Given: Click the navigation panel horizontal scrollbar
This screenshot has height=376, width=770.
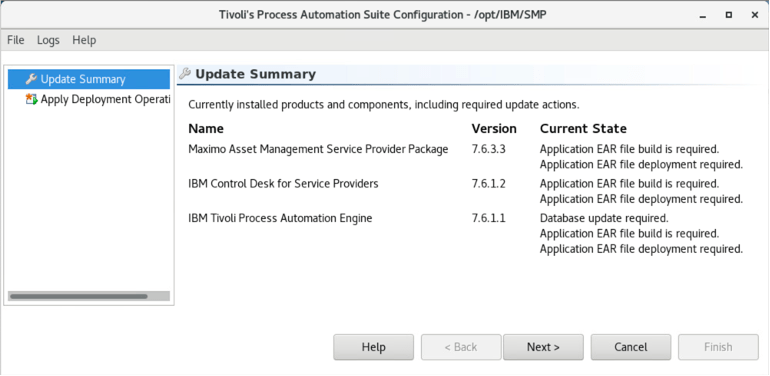Looking at the screenshot, I should (x=89, y=296).
